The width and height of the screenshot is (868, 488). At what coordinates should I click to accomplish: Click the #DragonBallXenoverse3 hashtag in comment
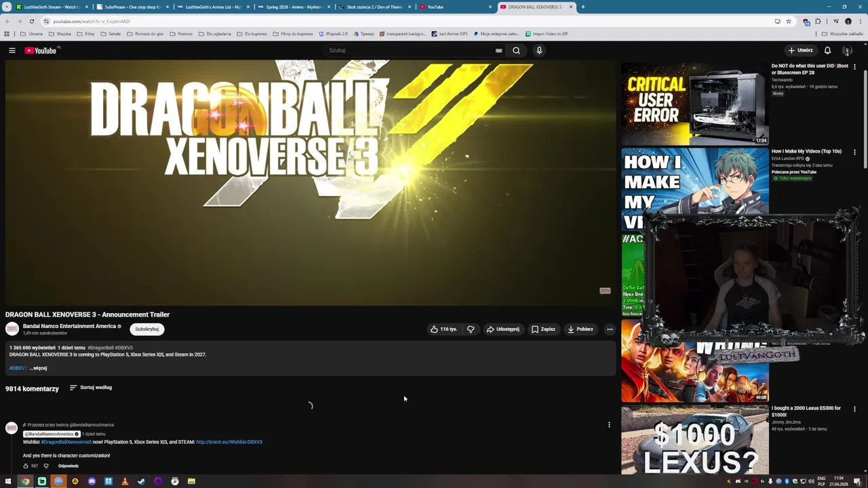pos(66,442)
